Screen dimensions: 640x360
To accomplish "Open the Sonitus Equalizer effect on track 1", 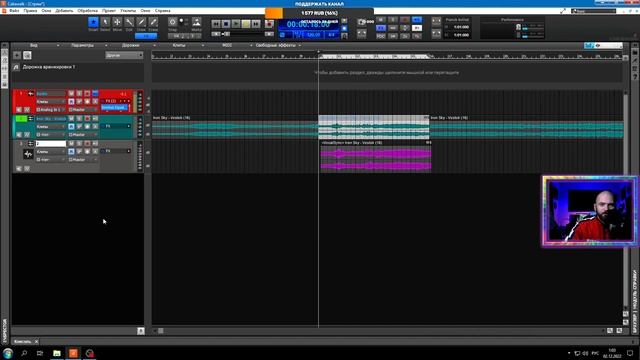I will click(x=115, y=107).
